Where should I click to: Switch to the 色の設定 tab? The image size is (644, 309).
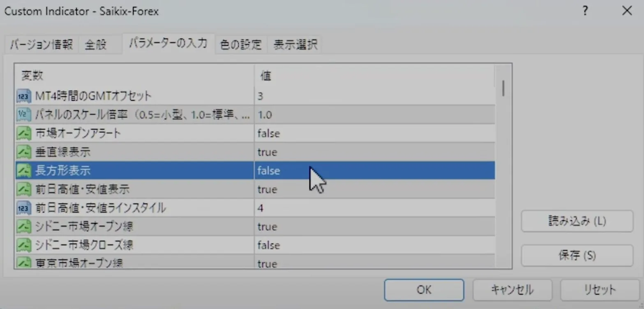[x=241, y=44]
